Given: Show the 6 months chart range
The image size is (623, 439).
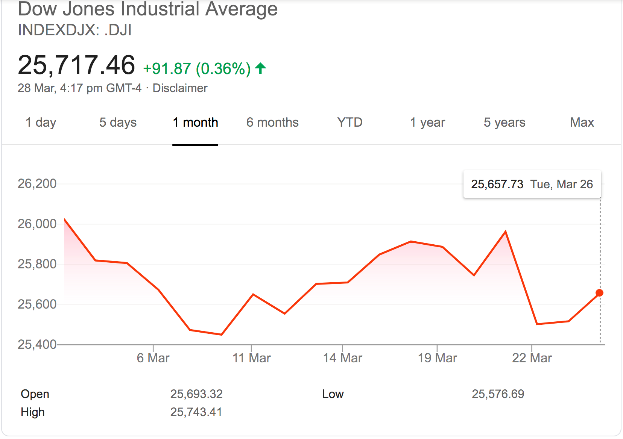Looking at the screenshot, I should coord(272,122).
